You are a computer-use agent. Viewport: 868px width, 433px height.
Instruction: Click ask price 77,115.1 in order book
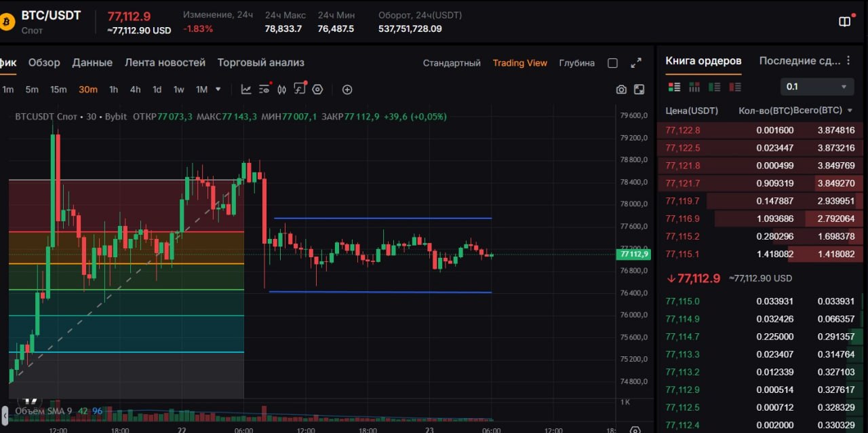(x=683, y=254)
